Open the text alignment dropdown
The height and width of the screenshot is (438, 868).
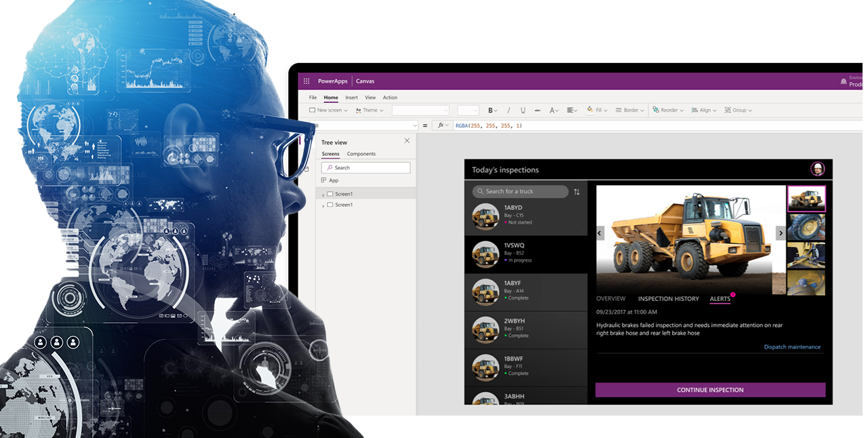tap(572, 110)
